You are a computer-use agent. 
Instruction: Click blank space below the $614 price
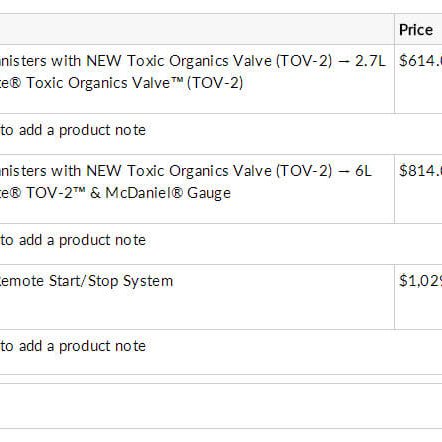coord(419,92)
